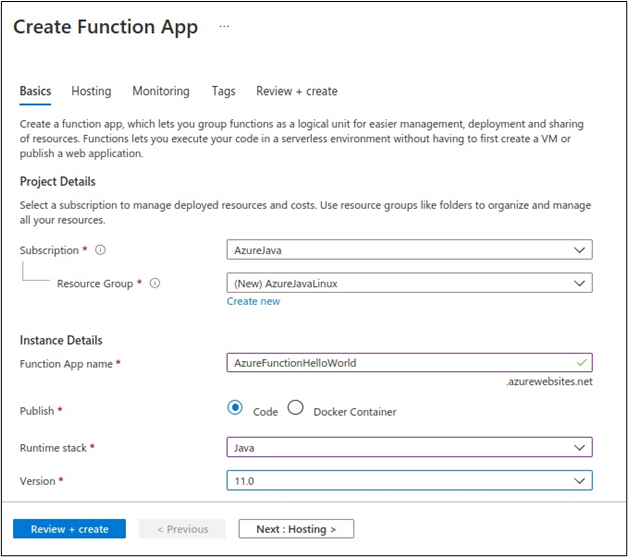Click the Function App name input field
The height and width of the screenshot is (557, 628).
point(409,363)
